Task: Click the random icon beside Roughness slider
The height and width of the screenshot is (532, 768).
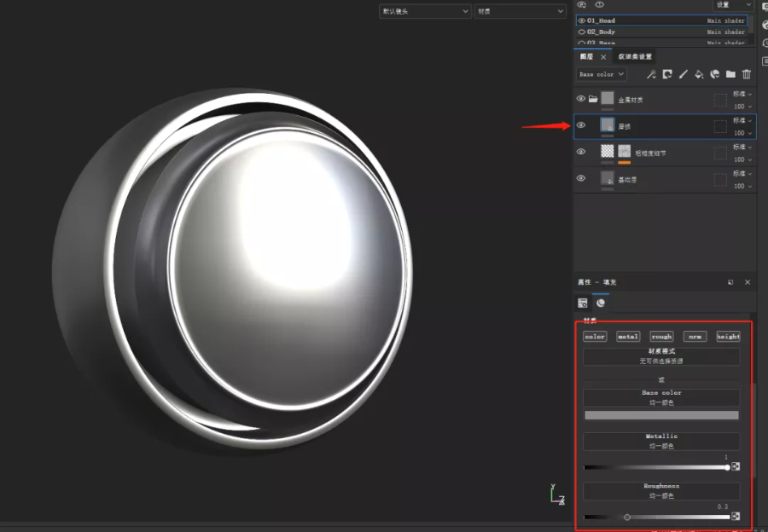Action: pyautogui.click(x=736, y=517)
